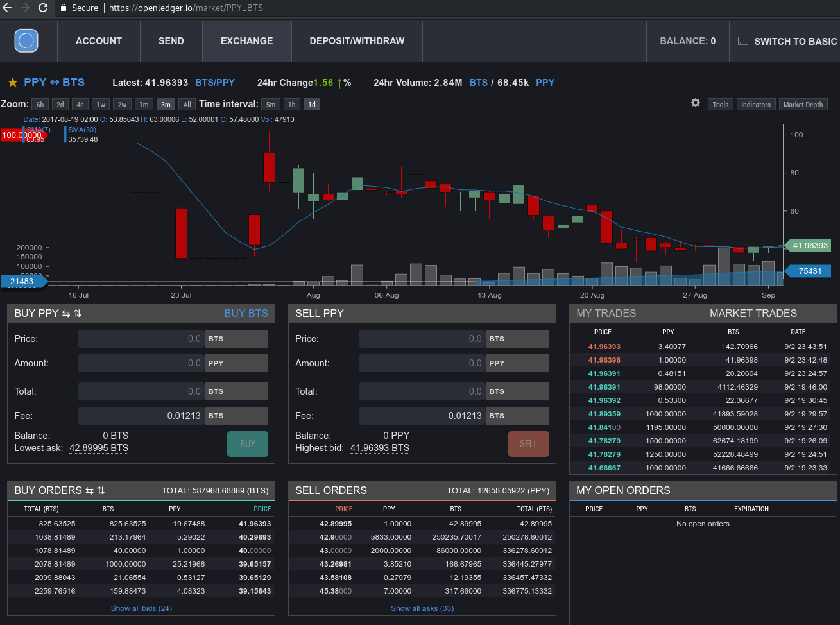Click the Price field in SELL PPY panel
The width and height of the screenshot is (840, 625).
pyautogui.click(x=422, y=339)
